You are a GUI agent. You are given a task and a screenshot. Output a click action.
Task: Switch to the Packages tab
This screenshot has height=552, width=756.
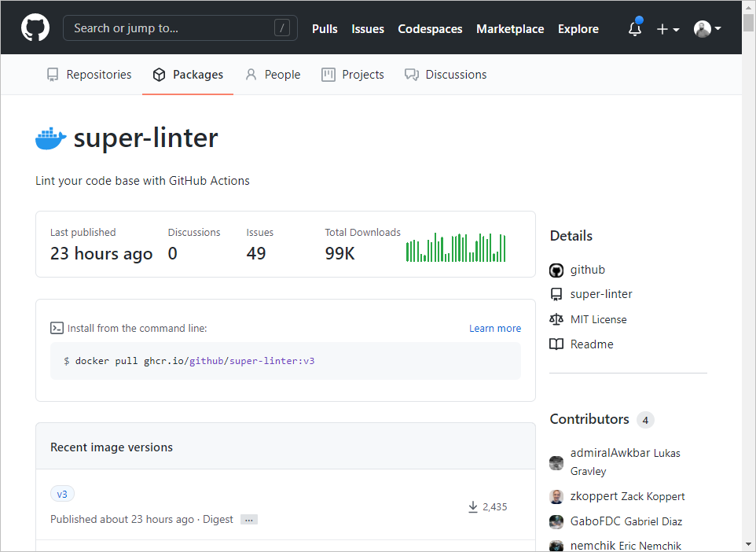click(x=188, y=74)
